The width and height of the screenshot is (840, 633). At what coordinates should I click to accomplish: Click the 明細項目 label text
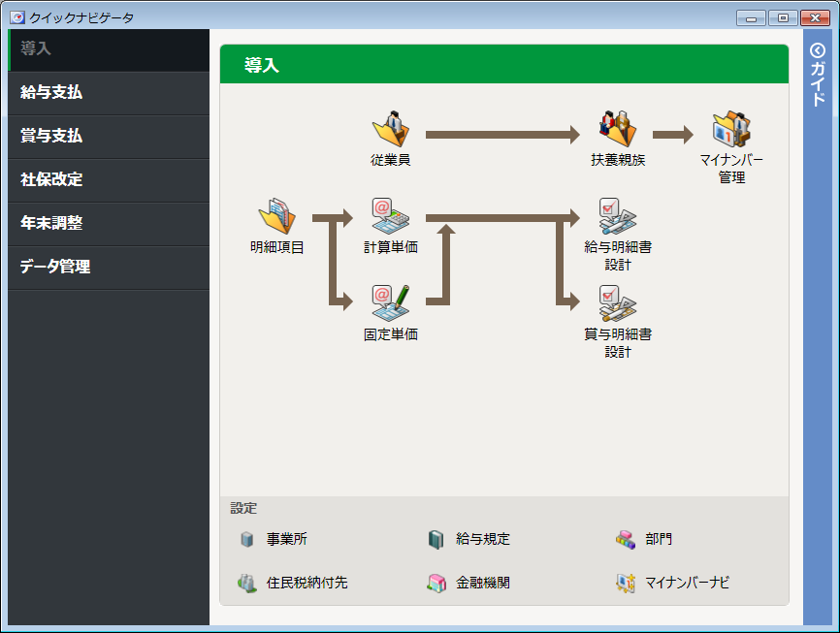coord(277,247)
